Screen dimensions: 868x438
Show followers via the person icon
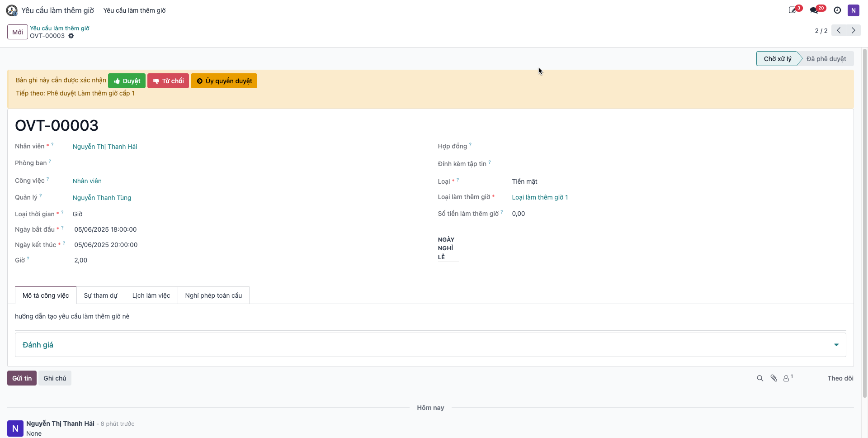tap(788, 378)
